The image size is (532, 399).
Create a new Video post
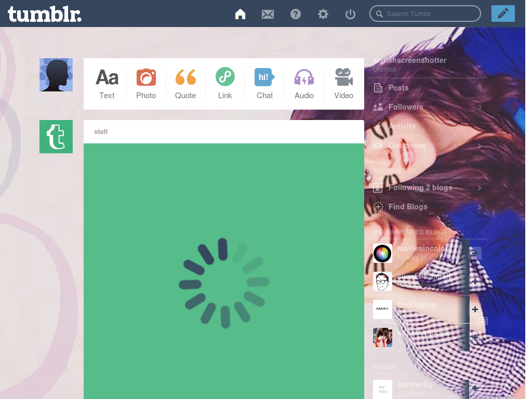click(x=344, y=84)
